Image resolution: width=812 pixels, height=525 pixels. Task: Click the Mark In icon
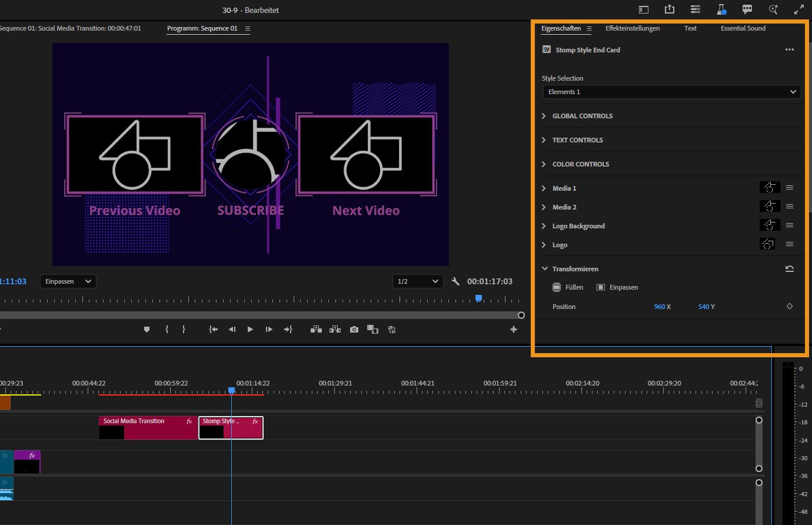click(x=167, y=329)
